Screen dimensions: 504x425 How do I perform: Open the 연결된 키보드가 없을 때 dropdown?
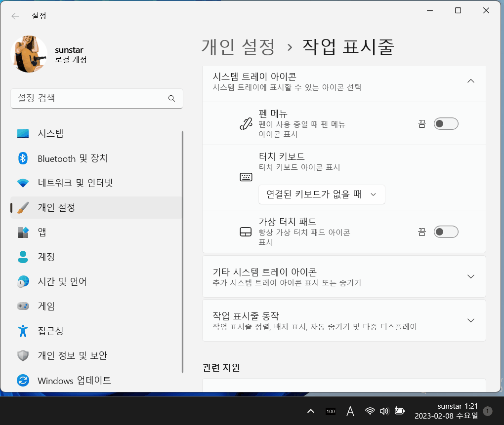pos(322,194)
